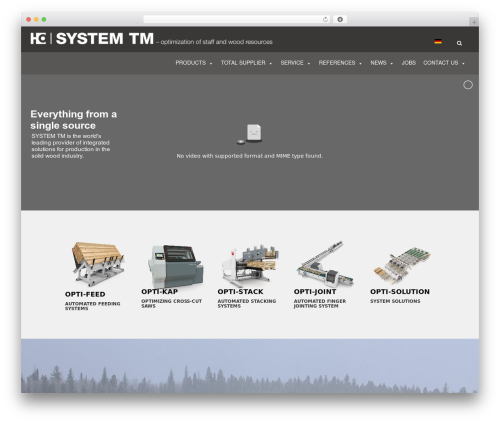This screenshot has width=500, height=423.
Task: Open the site search magnifier icon
Action: coord(459,43)
